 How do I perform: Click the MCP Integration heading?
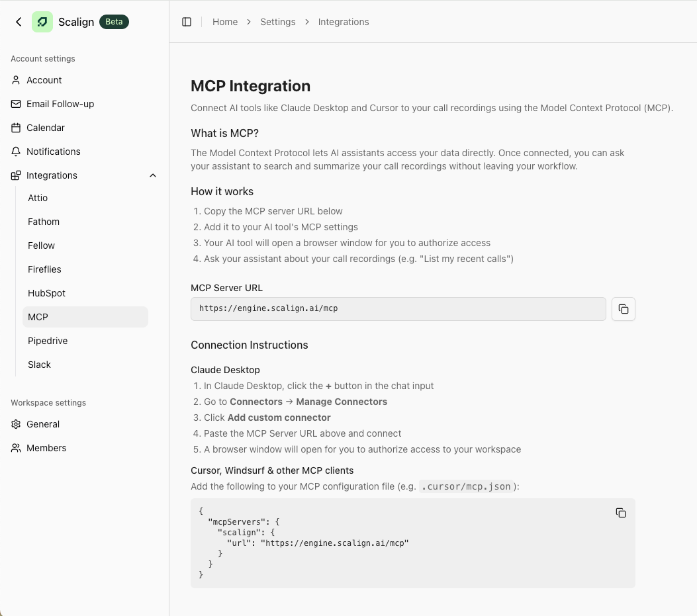tap(250, 86)
